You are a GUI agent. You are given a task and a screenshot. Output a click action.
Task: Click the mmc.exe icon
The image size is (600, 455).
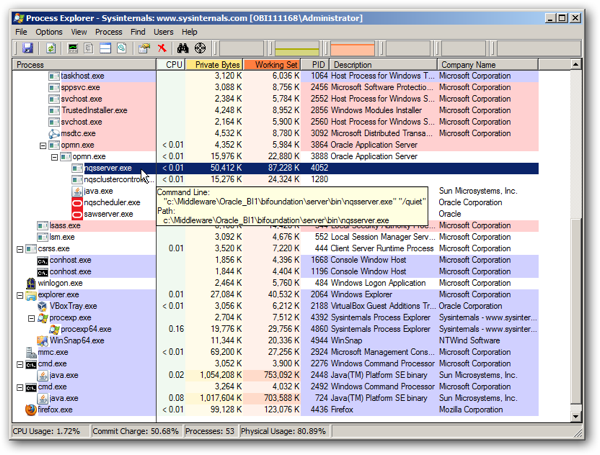click(x=31, y=352)
